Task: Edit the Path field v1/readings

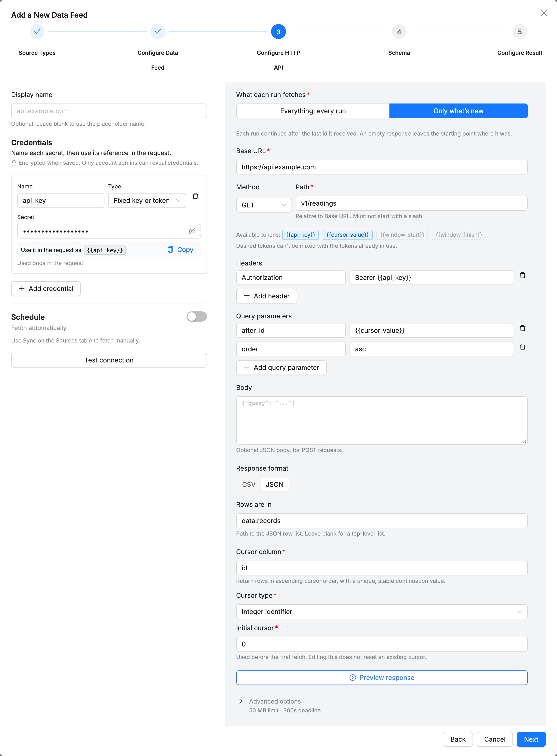Action: (411, 203)
